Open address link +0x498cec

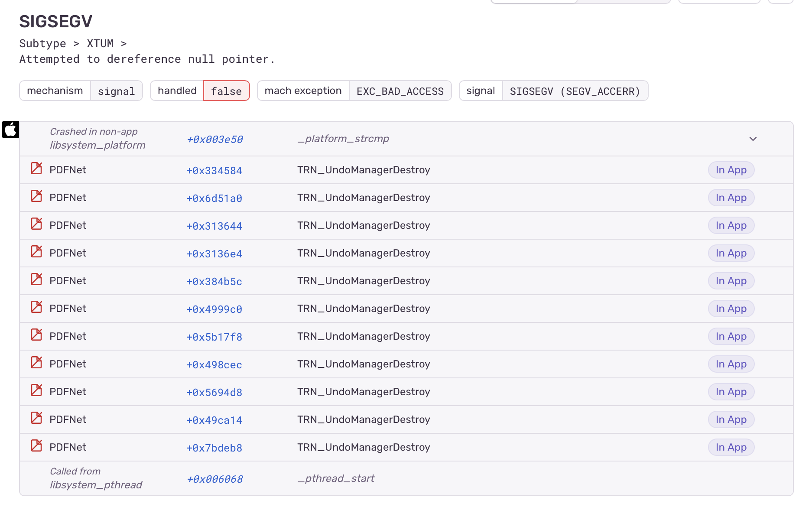pyautogui.click(x=214, y=365)
